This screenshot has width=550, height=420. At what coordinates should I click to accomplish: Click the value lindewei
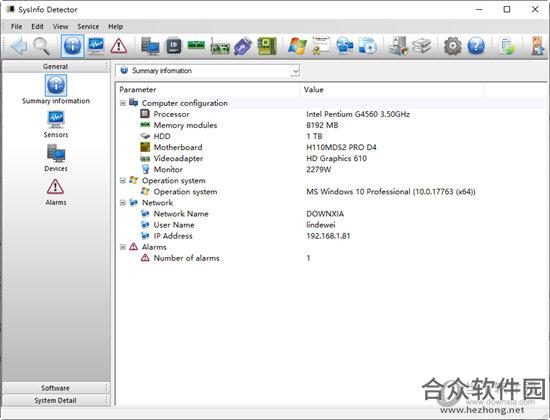point(321,225)
